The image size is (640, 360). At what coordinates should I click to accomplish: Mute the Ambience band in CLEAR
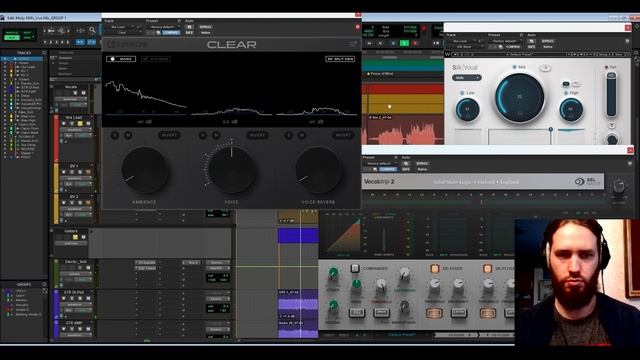[128, 135]
